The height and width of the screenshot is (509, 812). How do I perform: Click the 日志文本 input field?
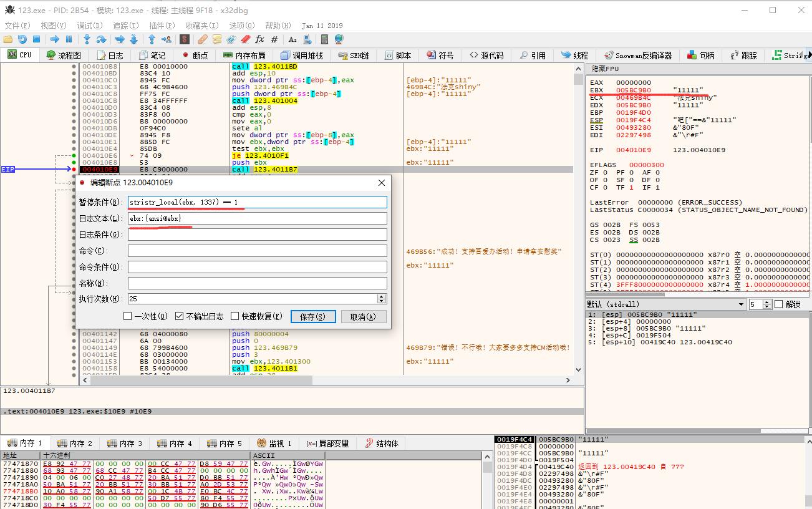point(257,218)
